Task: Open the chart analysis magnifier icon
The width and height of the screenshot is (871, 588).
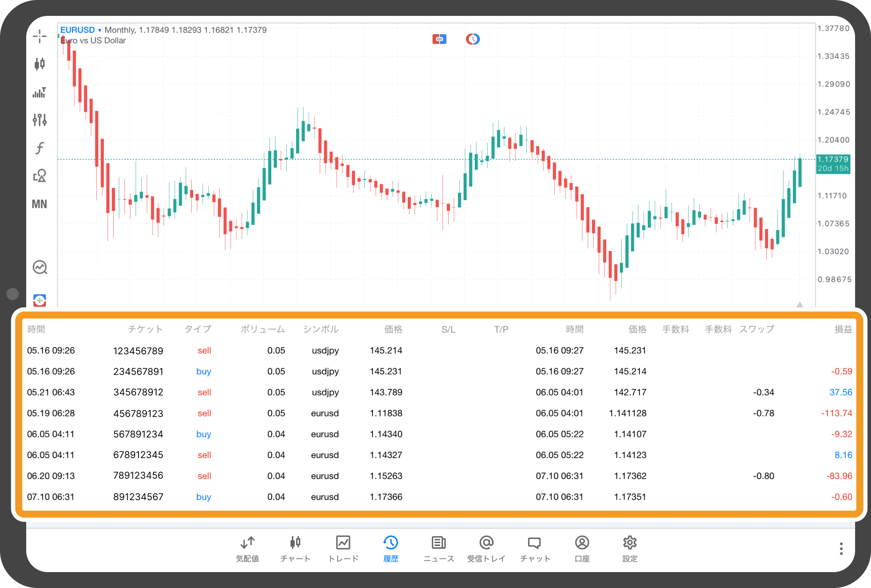Action: click(x=40, y=267)
